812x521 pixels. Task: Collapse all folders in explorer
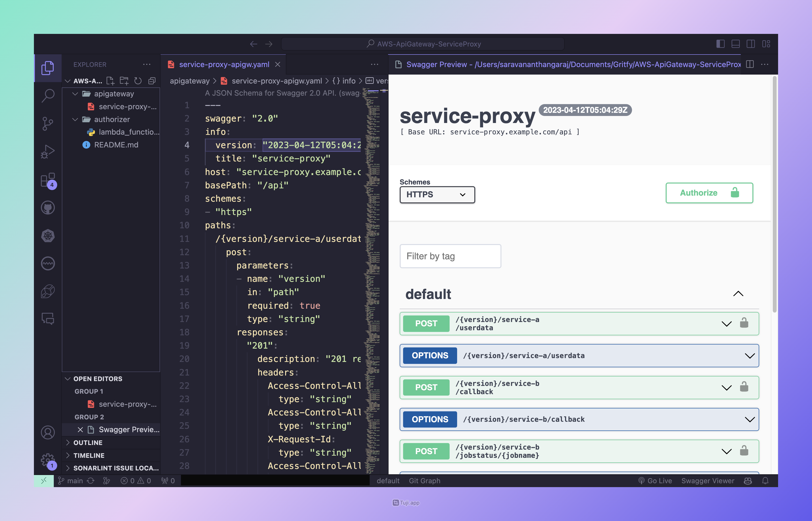pyautogui.click(x=152, y=81)
